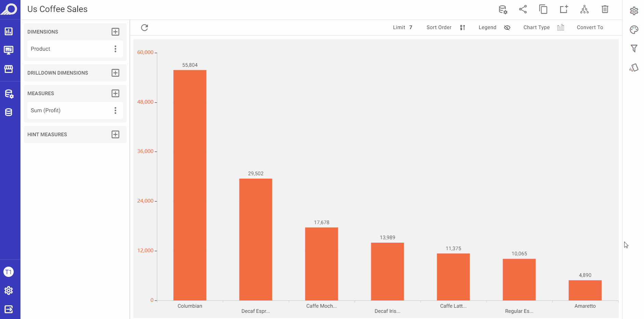
Task: Click the Decaf Iris... bar
Action: (x=387, y=272)
